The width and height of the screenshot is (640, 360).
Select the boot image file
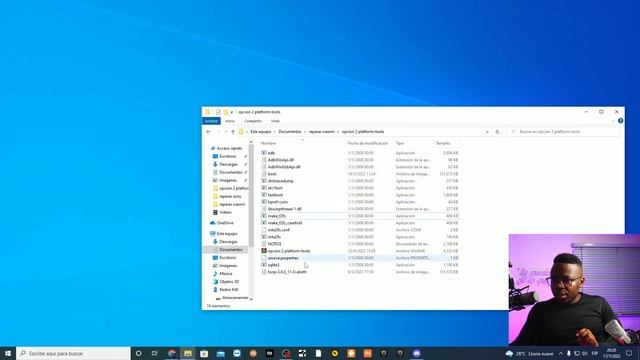tap(272, 174)
